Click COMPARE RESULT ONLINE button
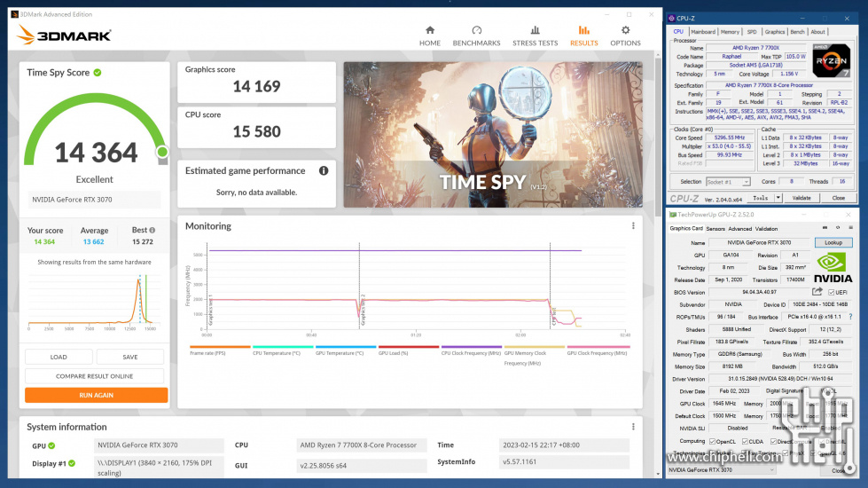The height and width of the screenshot is (488, 868). pyautogui.click(x=94, y=376)
